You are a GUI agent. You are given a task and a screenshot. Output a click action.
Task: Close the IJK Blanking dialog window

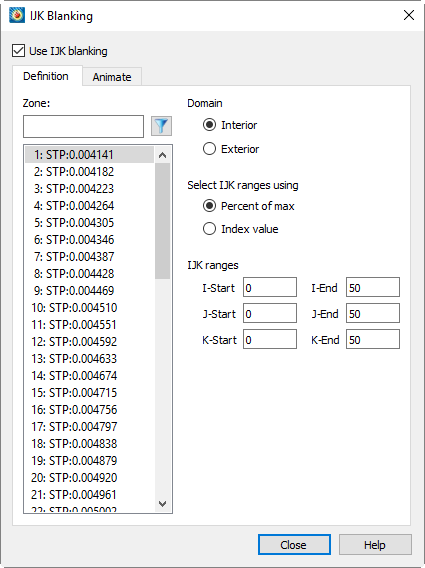[x=409, y=15]
